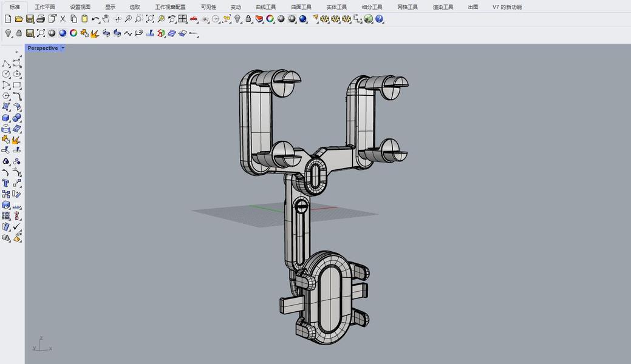Click the checkmark analysis tool

pyautogui.click(x=16, y=227)
